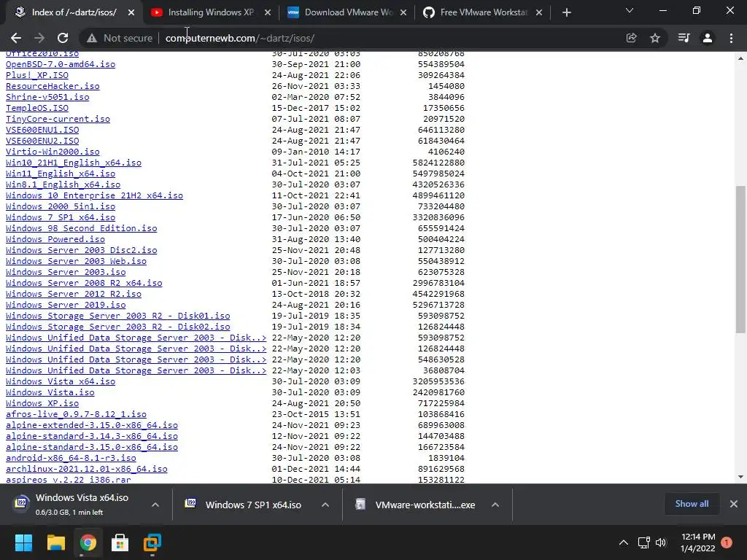Open TinyCore-current.iso link
Screen dimensions: 747x560
[58, 119]
